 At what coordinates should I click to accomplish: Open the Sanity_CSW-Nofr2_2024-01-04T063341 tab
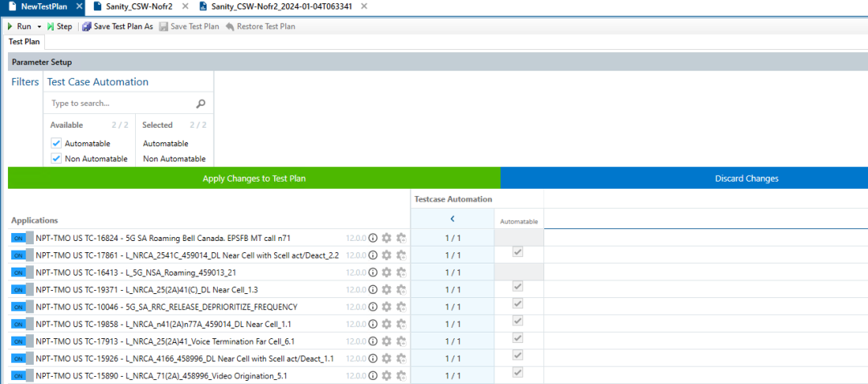(x=282, y=6)
